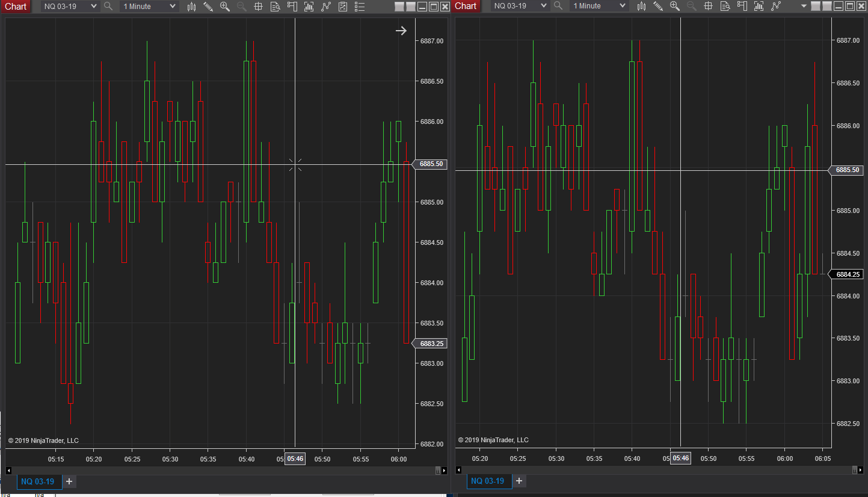Open the 1 Minute interval dropdown in right chart
This screenshot has height=497, width=868.
[599, 6]
